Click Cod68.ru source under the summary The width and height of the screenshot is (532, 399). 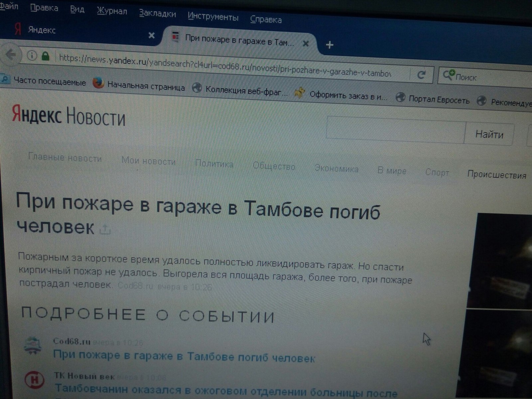pos(135,286)
